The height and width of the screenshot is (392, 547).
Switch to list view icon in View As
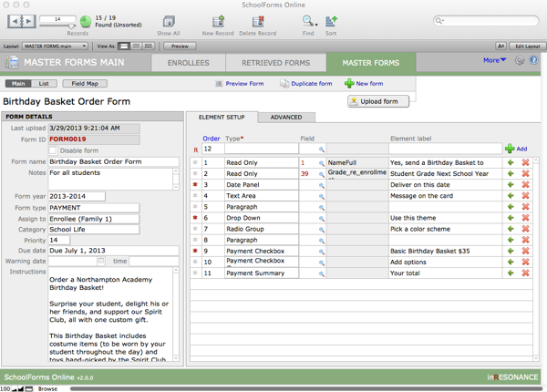point(136,46)
